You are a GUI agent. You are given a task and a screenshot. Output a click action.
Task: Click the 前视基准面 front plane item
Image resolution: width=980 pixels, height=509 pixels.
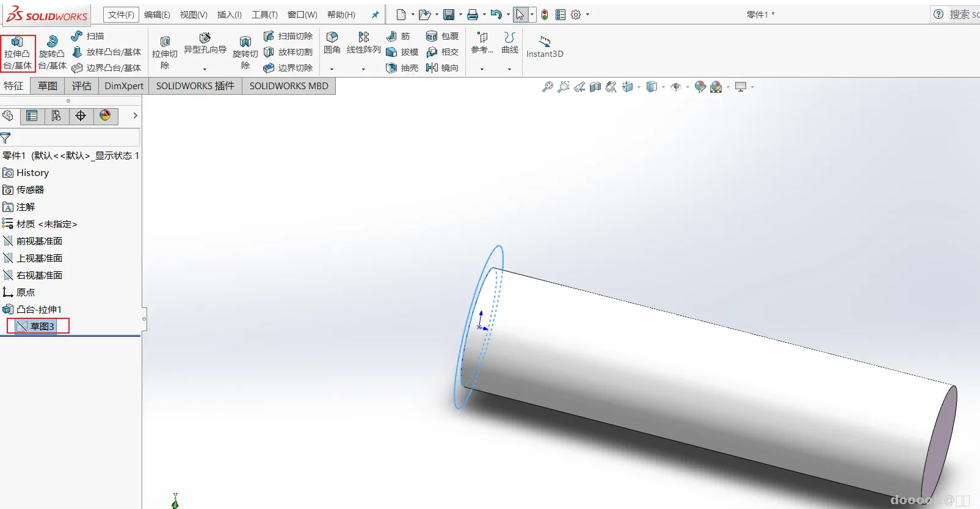tap(39, 241)
